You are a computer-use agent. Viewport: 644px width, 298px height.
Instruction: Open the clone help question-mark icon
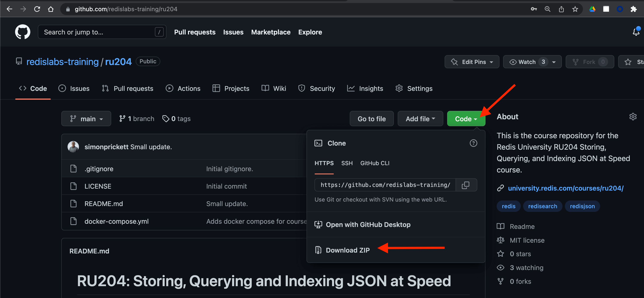473,143
